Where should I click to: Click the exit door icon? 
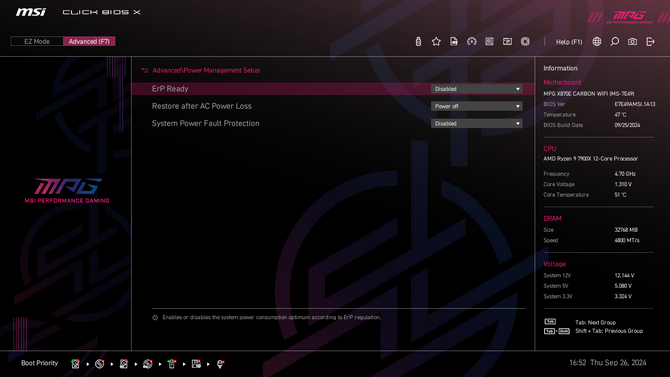click(x=650, y=41)
